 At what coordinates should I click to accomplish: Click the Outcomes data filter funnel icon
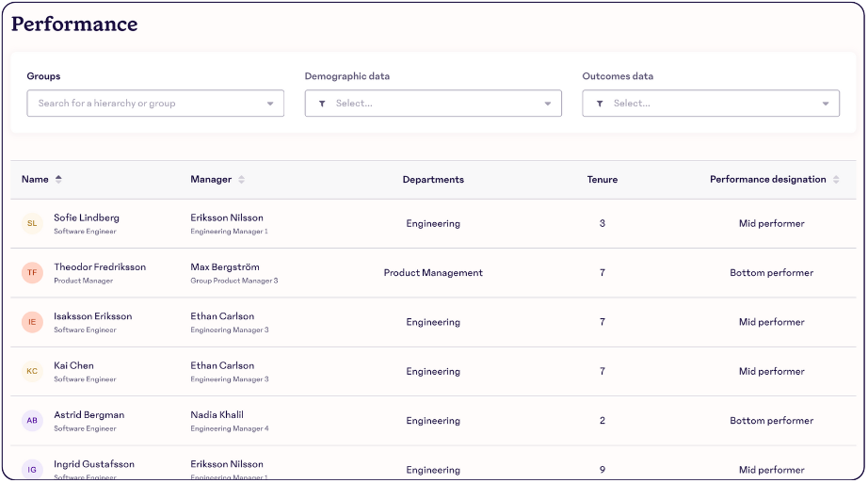click(600, 104)
